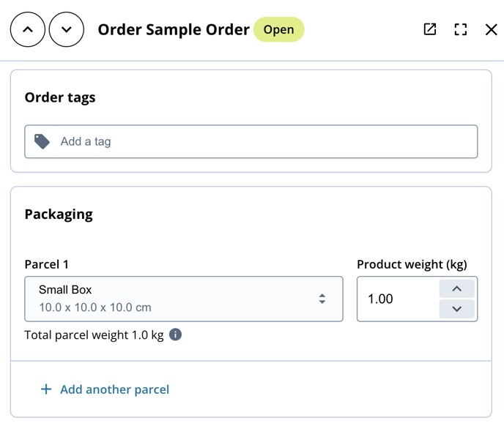
Task: Open the Small Box packaging dropdown
Action: click(184, 299)
